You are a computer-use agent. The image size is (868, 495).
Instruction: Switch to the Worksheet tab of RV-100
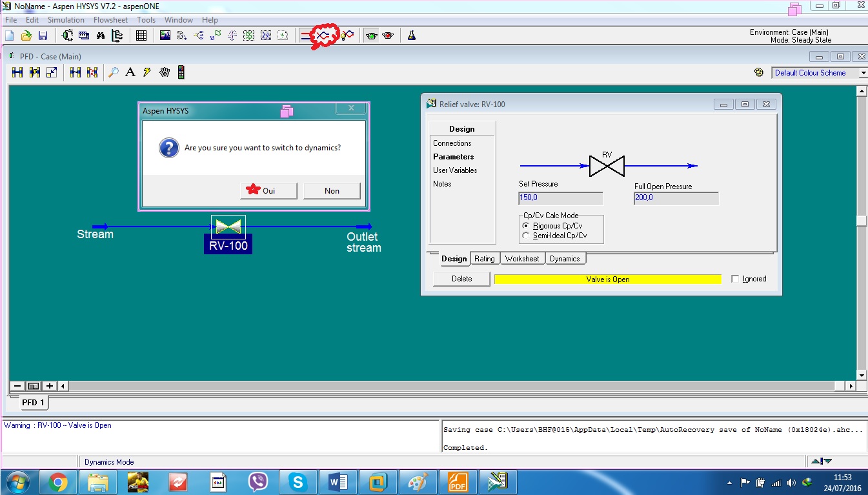click(522, 259)
